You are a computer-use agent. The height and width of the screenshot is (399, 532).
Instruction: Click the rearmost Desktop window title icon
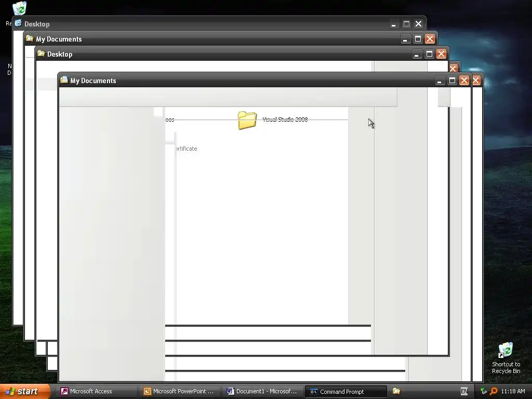pos(18,23)
